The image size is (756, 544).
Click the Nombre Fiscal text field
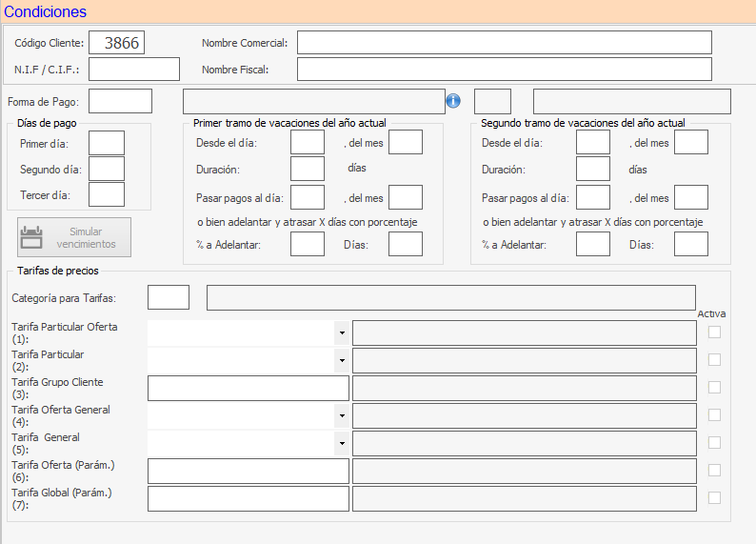click(504, 70)
